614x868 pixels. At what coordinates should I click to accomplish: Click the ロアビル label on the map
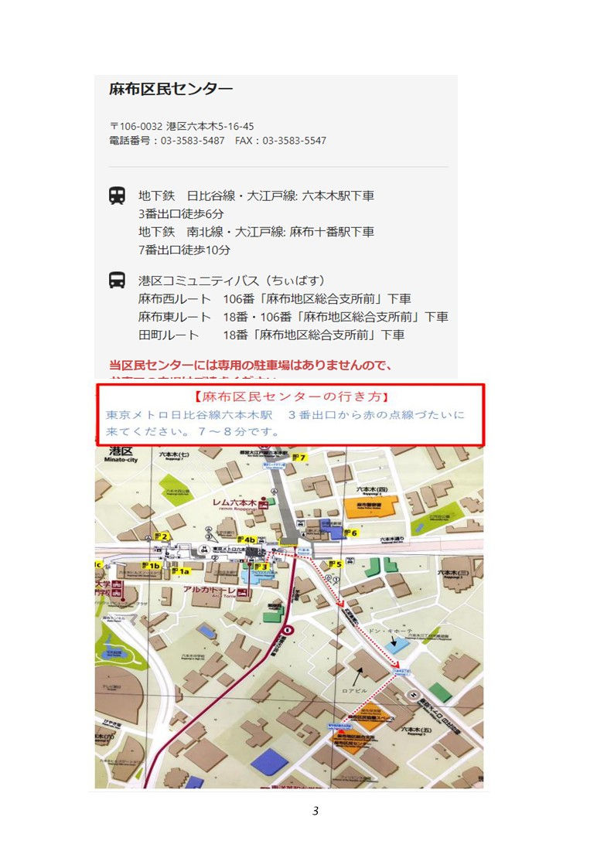coord(353,691)
